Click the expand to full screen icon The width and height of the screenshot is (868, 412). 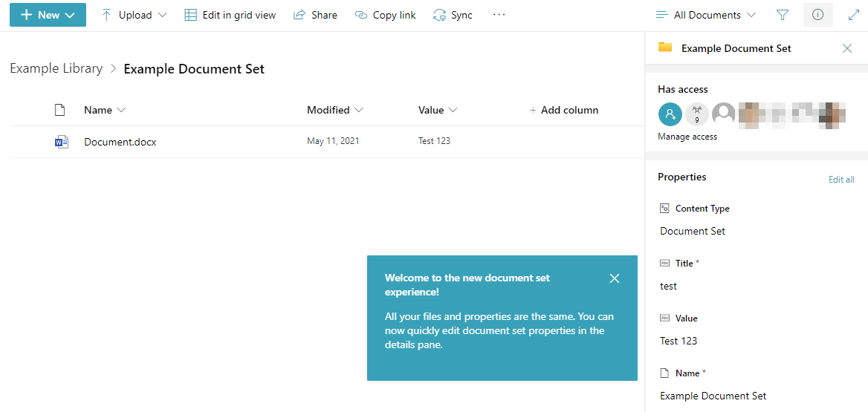(853, 15)
